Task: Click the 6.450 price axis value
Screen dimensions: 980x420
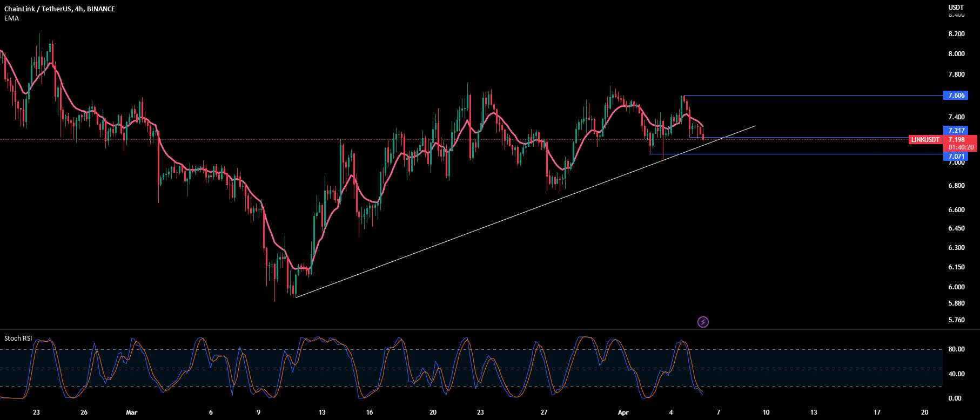Action: (956, 228)
